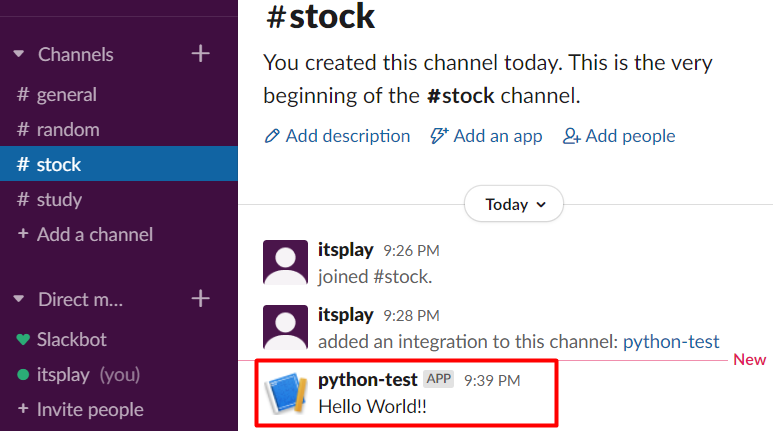Click the APP badge next to python-test
The width and height of the screenshot is (773, 431).
tap(438, 379)
